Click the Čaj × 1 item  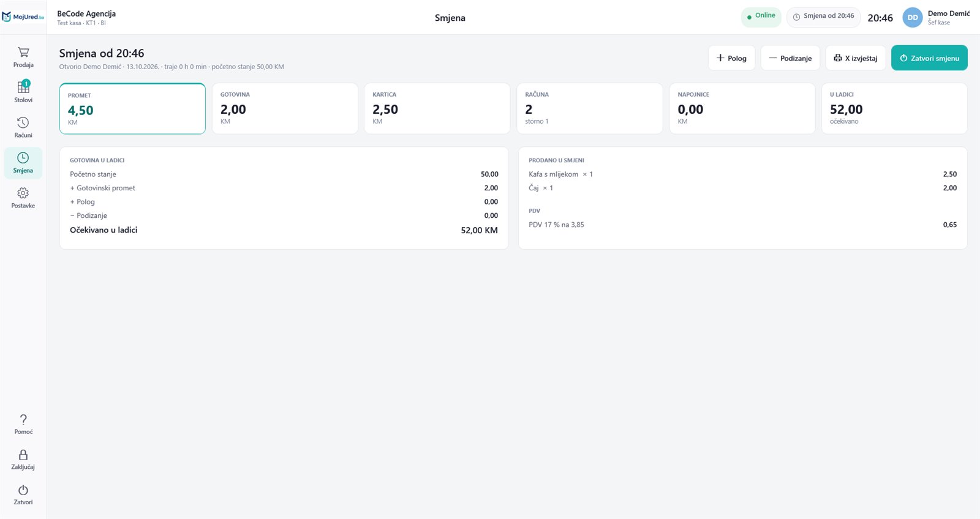pyautogui.click(x=541, y=188)
